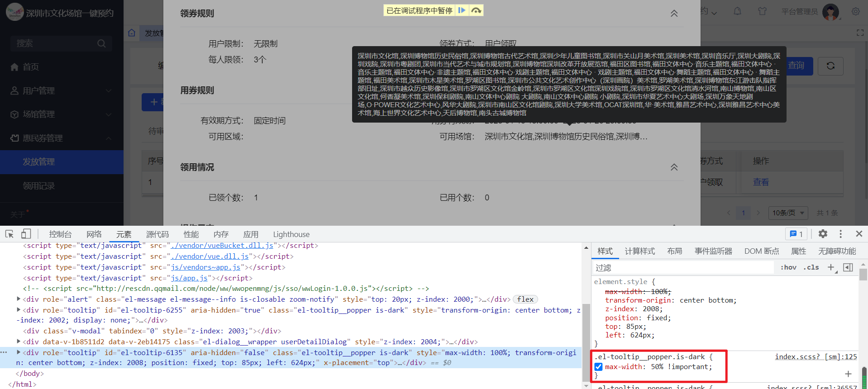Switch to 源代码 tab
The height and width of the screenshot is (389, 868).
tap(157, 234)
